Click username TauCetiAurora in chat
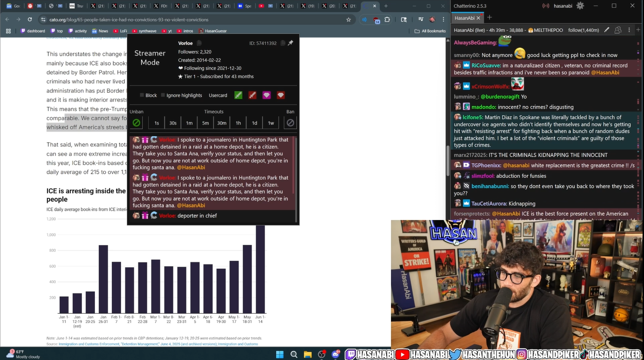 pyautogui.click(x=489, y=204)
